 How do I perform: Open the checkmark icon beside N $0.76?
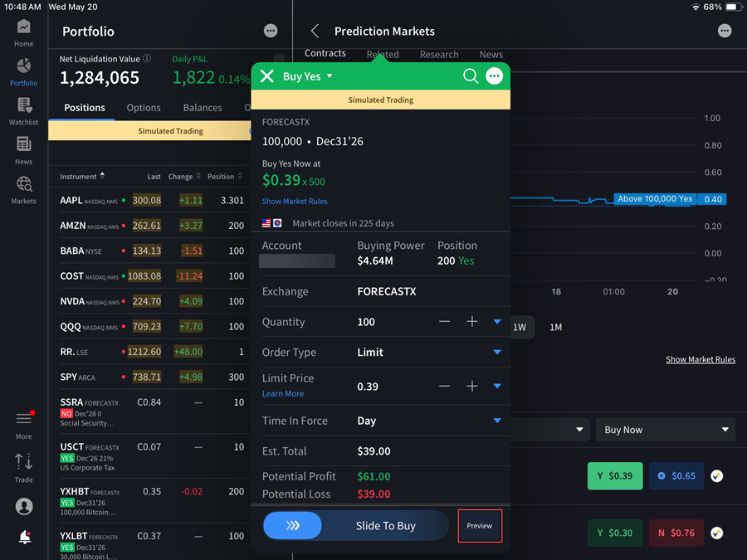(717, 533)
